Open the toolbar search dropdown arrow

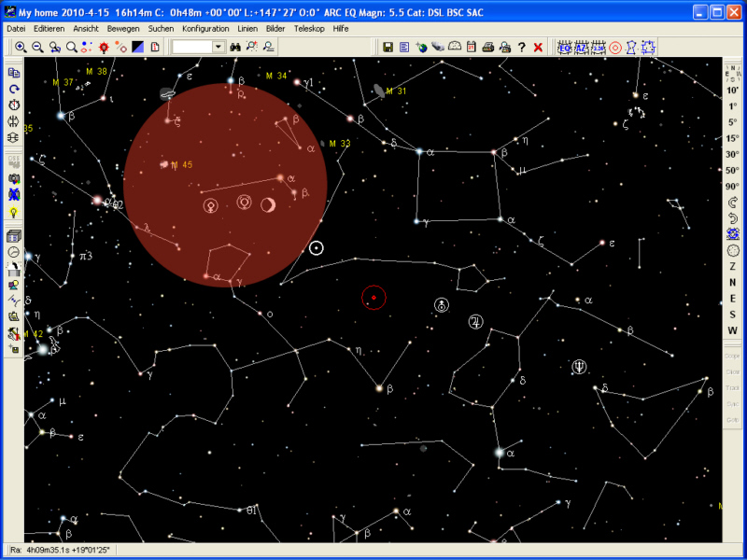click(x=218, y=47)
